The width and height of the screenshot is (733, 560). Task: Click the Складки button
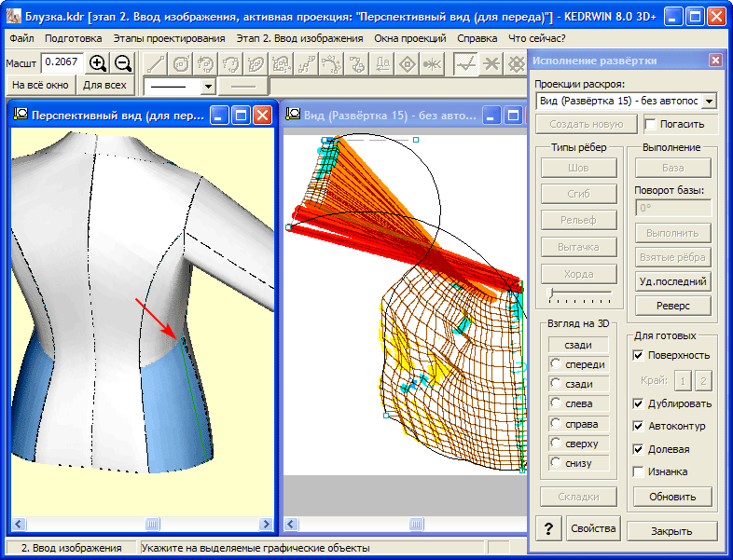(578, 497)
